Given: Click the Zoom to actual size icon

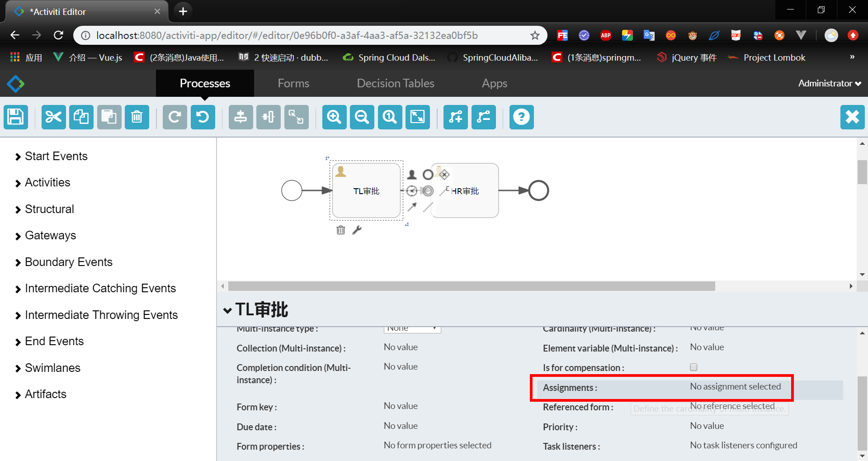Looking at the screenshot, I should pos(390,117).
